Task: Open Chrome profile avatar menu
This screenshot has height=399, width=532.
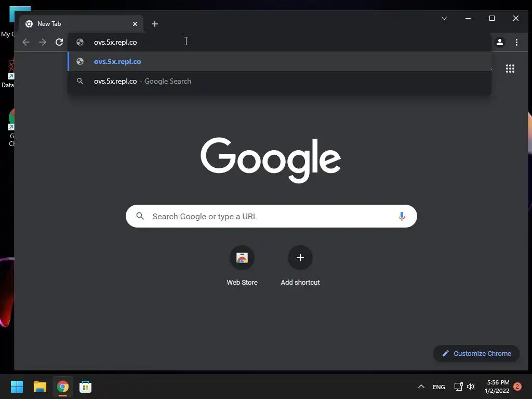Action: (499, 42)
